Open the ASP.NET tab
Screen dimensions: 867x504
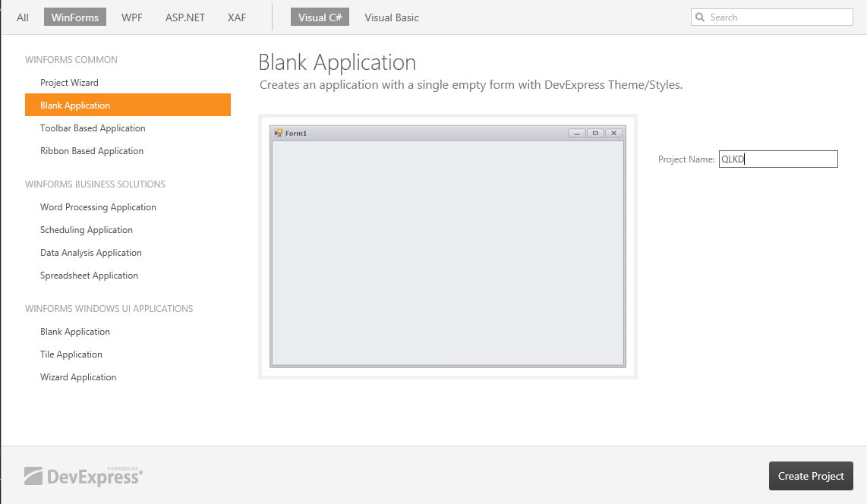(x=185, y=17)
